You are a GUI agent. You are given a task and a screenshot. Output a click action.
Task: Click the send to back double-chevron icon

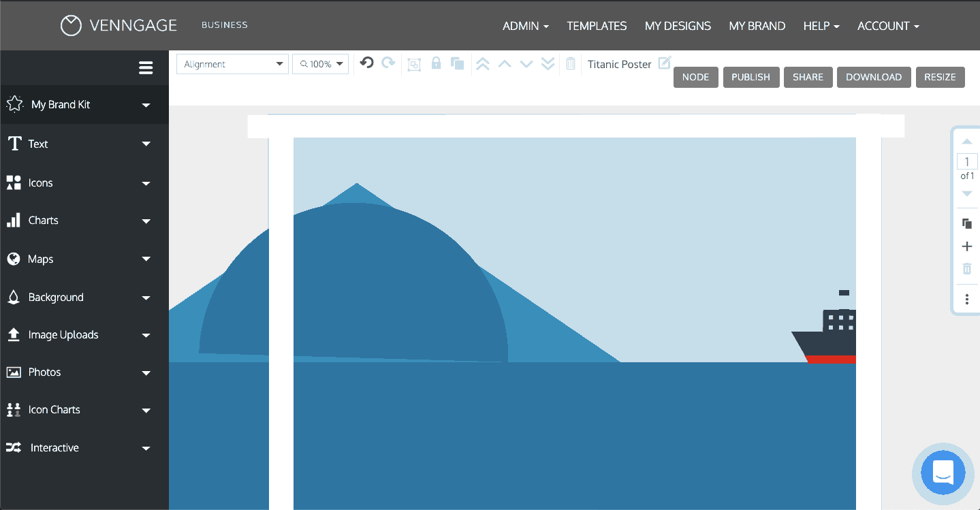548,64
